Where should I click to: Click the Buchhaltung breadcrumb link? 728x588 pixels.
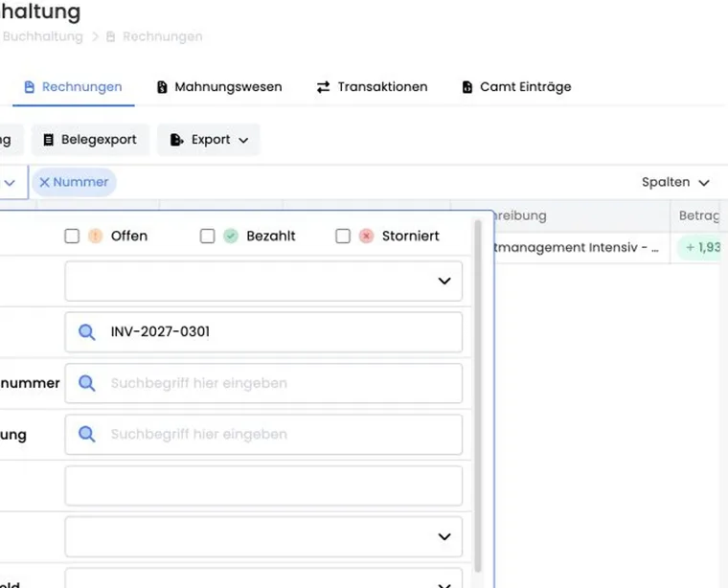click(43, 36)
